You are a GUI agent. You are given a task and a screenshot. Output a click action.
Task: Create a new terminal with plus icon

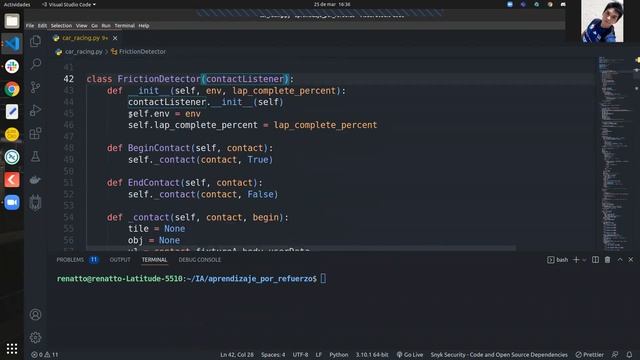(576, 260)
